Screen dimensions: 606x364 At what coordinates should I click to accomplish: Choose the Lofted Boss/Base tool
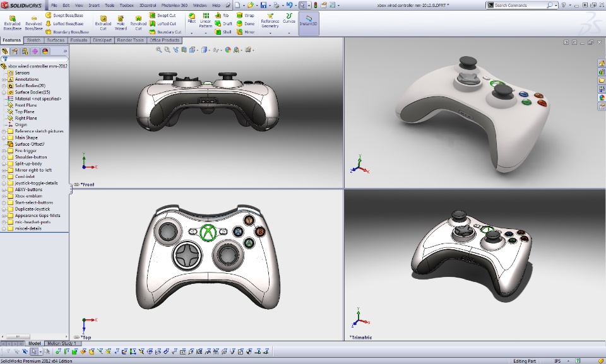coord(64,23)
